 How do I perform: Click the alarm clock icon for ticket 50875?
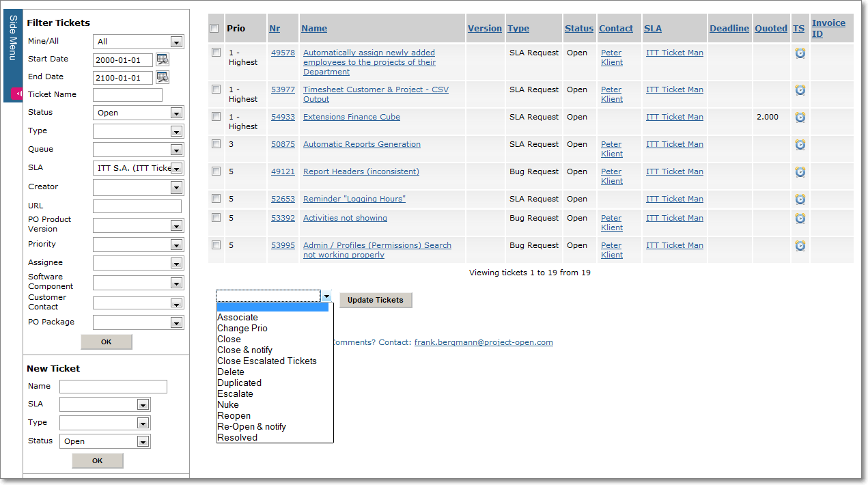click(x=800, y=144)
